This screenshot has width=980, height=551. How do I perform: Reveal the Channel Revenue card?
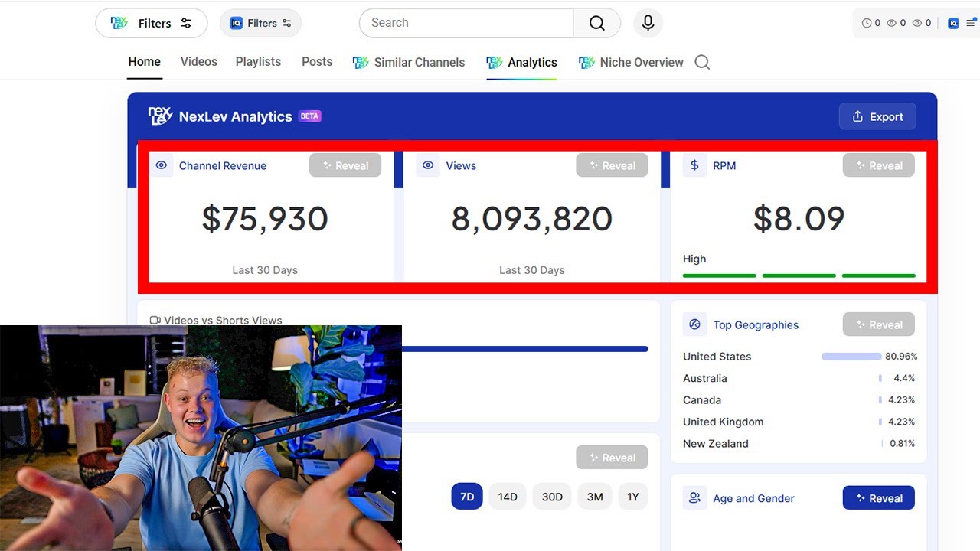(345, 165)
